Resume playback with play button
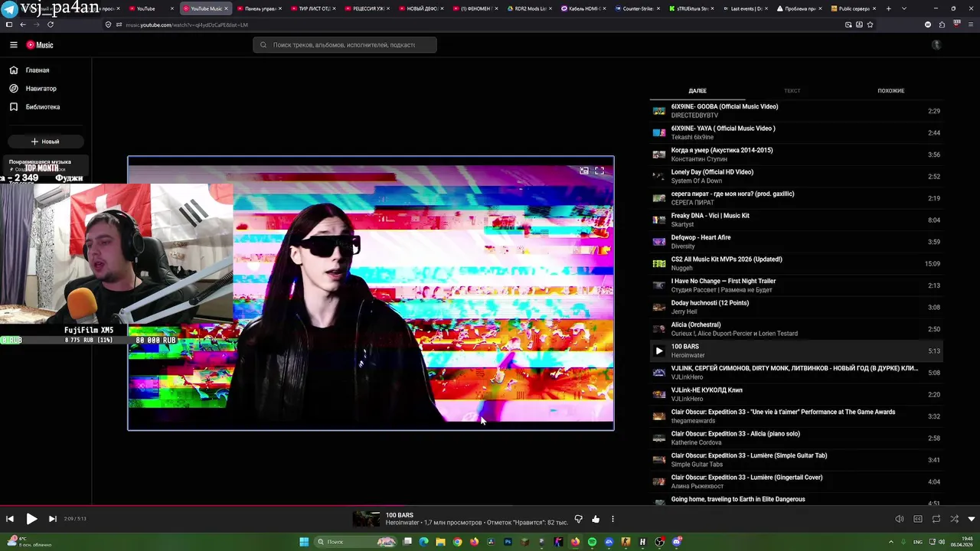This screenshot has width=980, height=551. tap(31, 519)
